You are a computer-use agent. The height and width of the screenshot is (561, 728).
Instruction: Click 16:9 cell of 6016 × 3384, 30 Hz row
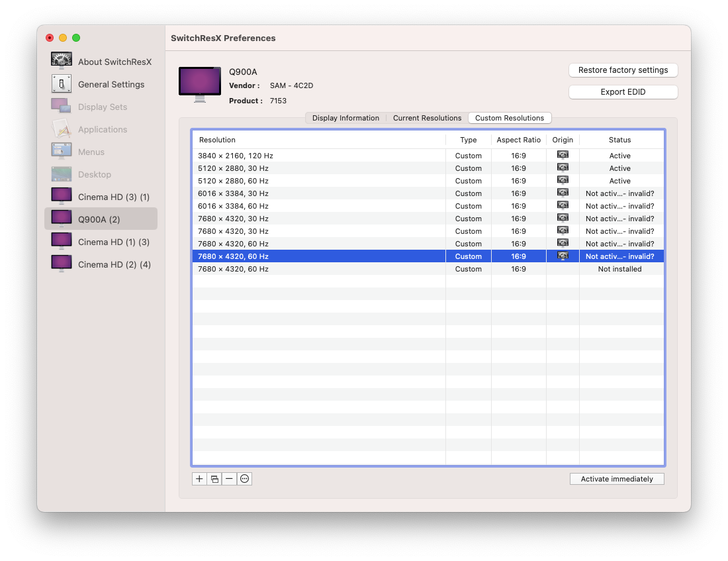(519, 193)
